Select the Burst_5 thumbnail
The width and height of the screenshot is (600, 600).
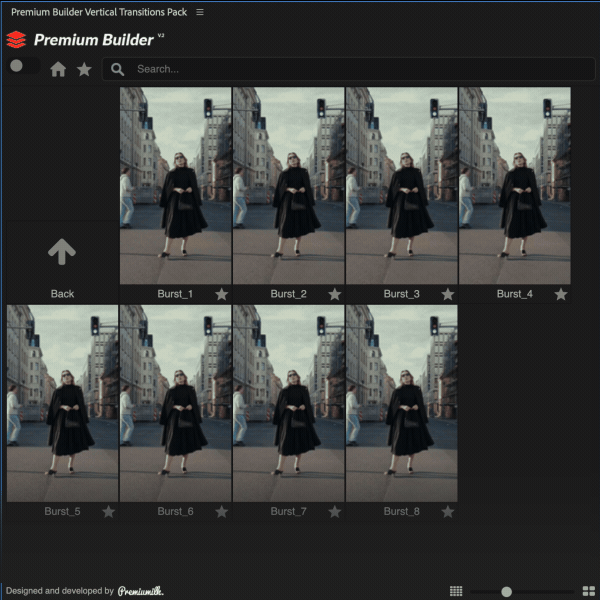point(62,403)
